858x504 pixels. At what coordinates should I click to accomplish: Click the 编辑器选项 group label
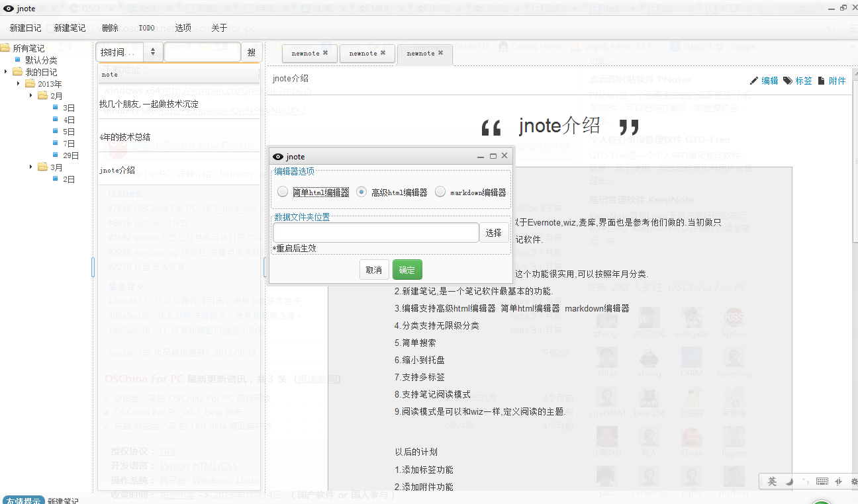[295, 171]
